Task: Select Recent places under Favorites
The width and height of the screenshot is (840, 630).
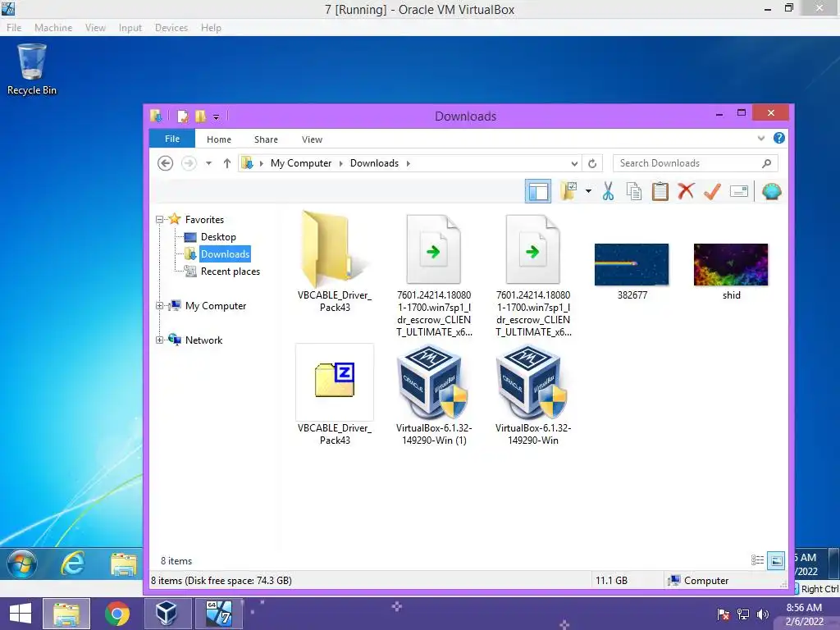Action: pos(231,271)
